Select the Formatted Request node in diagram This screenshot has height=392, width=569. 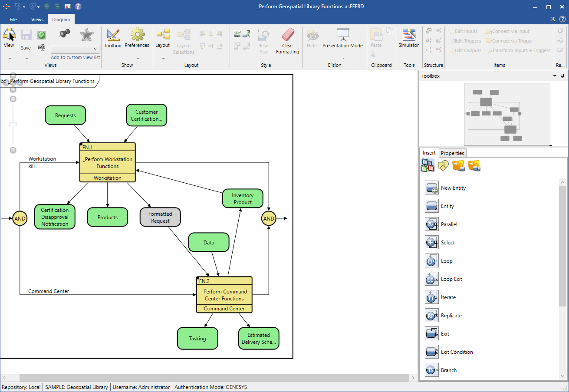[x=160, y=217]
